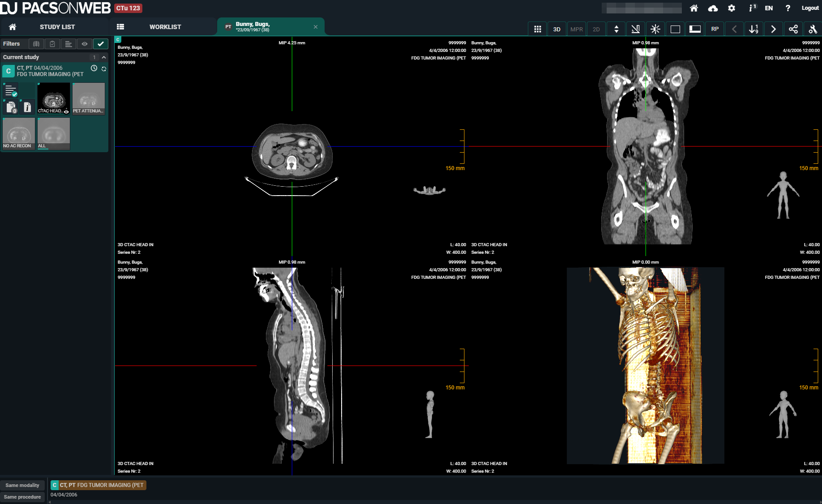Switch to the STUDY LIST tab

tap(57, 27)
